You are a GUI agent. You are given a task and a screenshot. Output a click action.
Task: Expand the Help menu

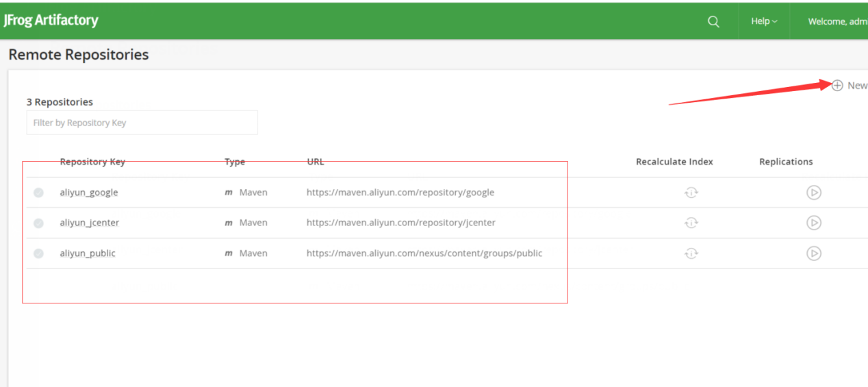tap(764, 21)
